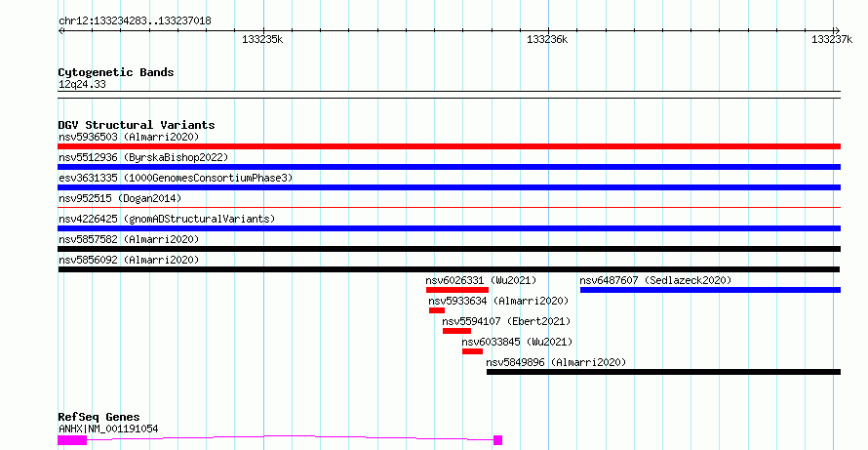Click the nsv5936503 (Almarri2020) red variant bar
This screenshot has width=868, height=450.
pos(449,146)
